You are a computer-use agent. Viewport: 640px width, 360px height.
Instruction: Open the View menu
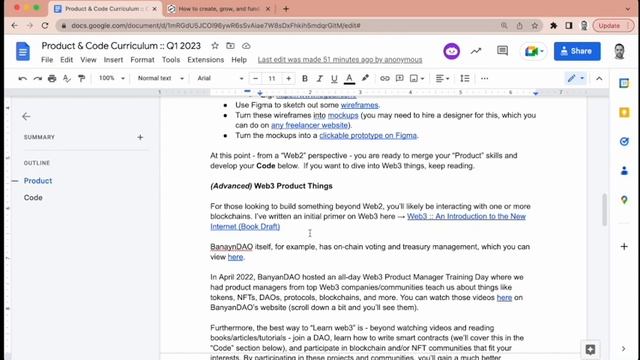click(88, 60)
